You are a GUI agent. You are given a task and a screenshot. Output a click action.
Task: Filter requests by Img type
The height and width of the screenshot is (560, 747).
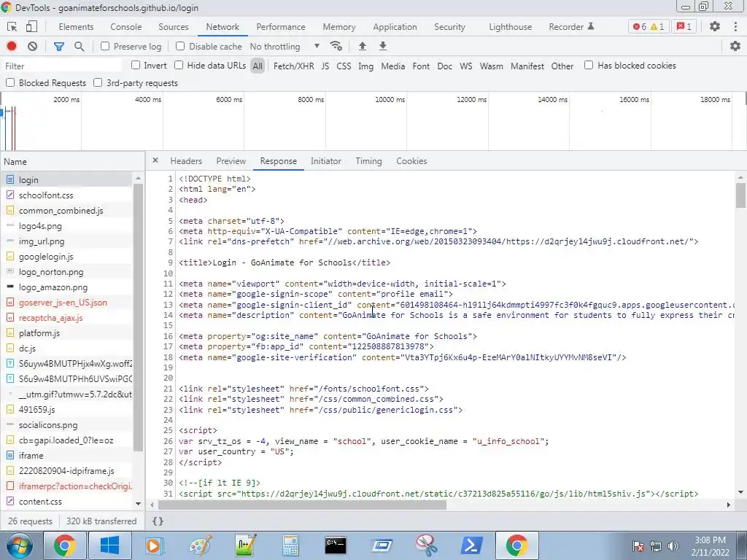pos(366,66)
